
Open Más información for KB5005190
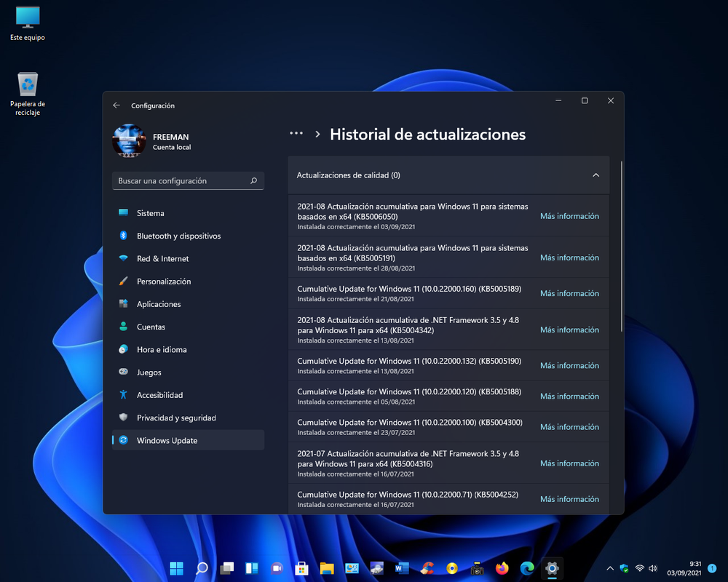569,366
